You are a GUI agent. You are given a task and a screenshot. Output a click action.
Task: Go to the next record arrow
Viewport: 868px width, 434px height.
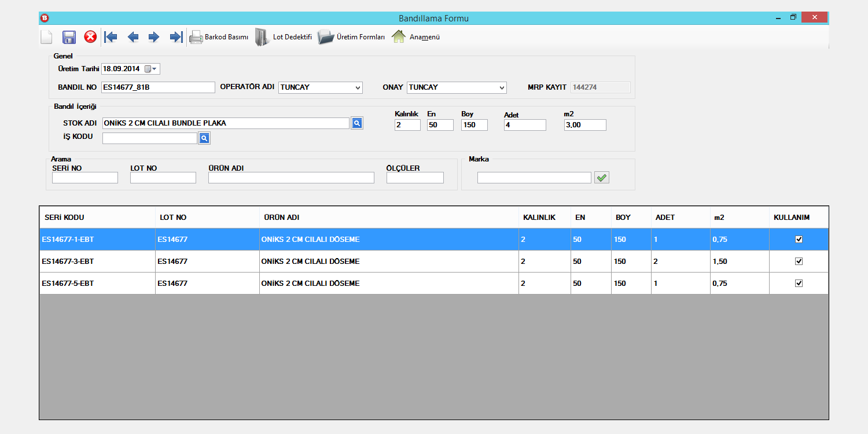coord(154,37)
